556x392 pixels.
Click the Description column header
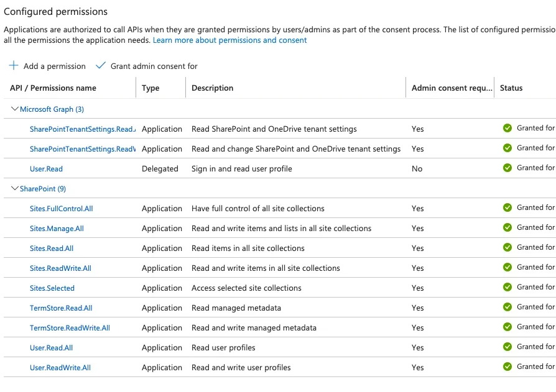(x=212, y=88)
